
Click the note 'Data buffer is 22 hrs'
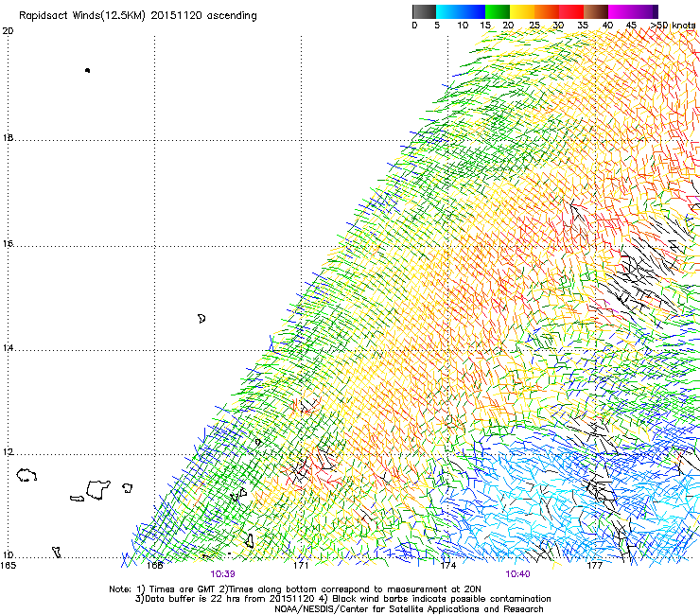click(x=193, y=599)
